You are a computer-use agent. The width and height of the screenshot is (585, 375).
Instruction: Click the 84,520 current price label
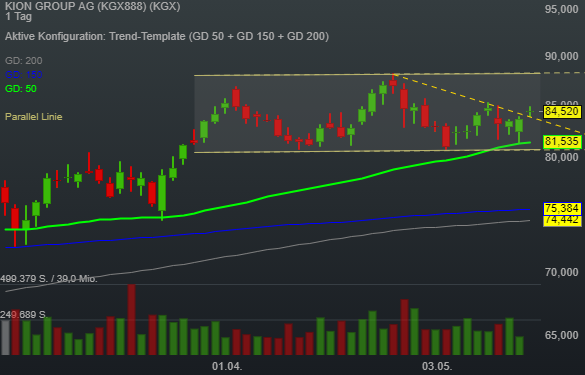[562, 112]
